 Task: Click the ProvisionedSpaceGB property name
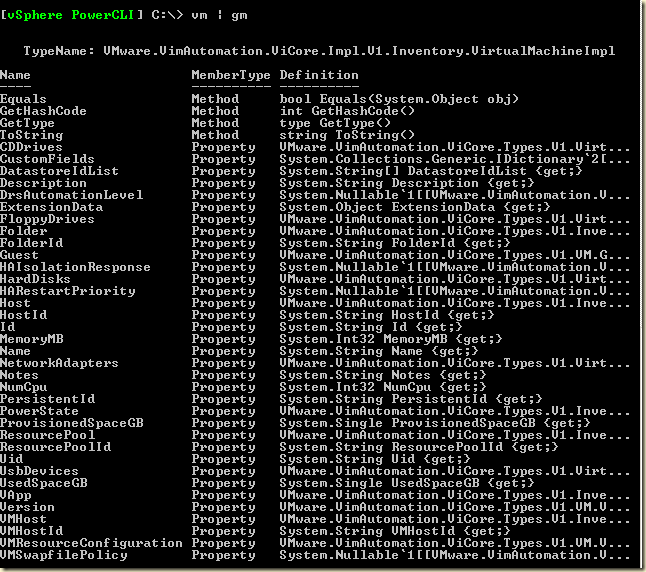tap(72, 423)
